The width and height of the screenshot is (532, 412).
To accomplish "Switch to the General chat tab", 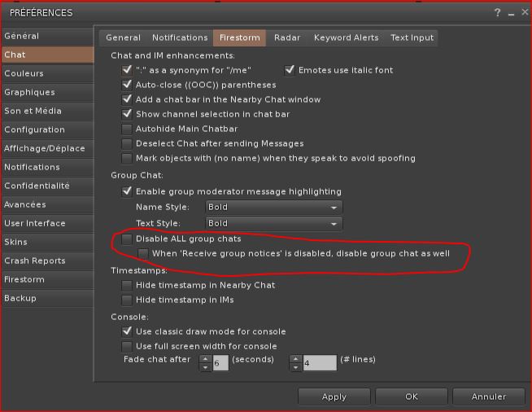I will point(123,37).
